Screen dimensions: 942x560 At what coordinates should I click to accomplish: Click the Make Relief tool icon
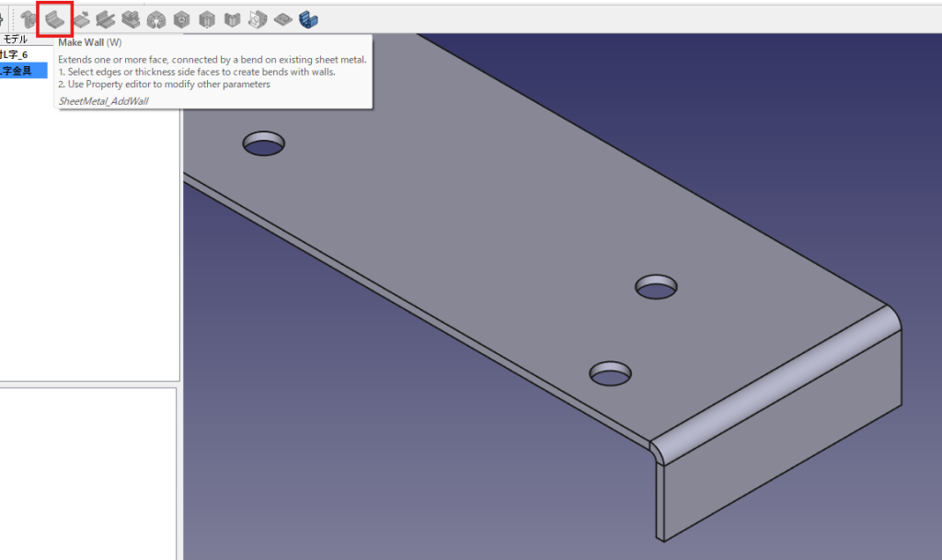pyautogui.click(x=182, y=18)
